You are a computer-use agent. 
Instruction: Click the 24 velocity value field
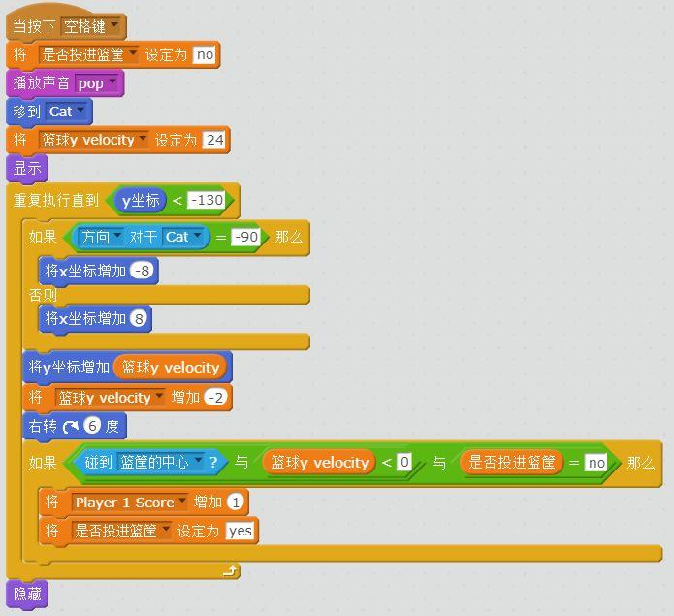click(214, 140)
